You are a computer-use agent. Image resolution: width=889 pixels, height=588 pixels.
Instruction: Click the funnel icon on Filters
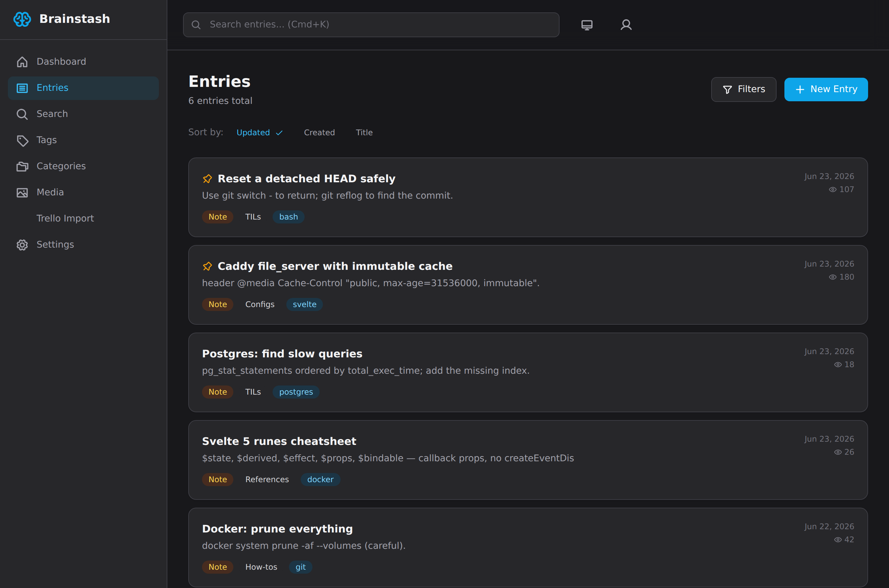727,90
